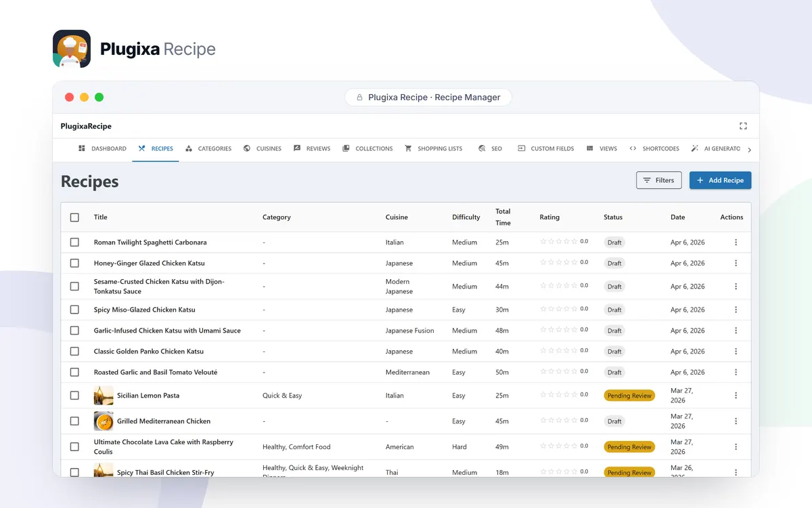The height and width of the screenshot is (508, 812).
Task: Click the Add Recipe button
Action: click(x=720, y=180)
